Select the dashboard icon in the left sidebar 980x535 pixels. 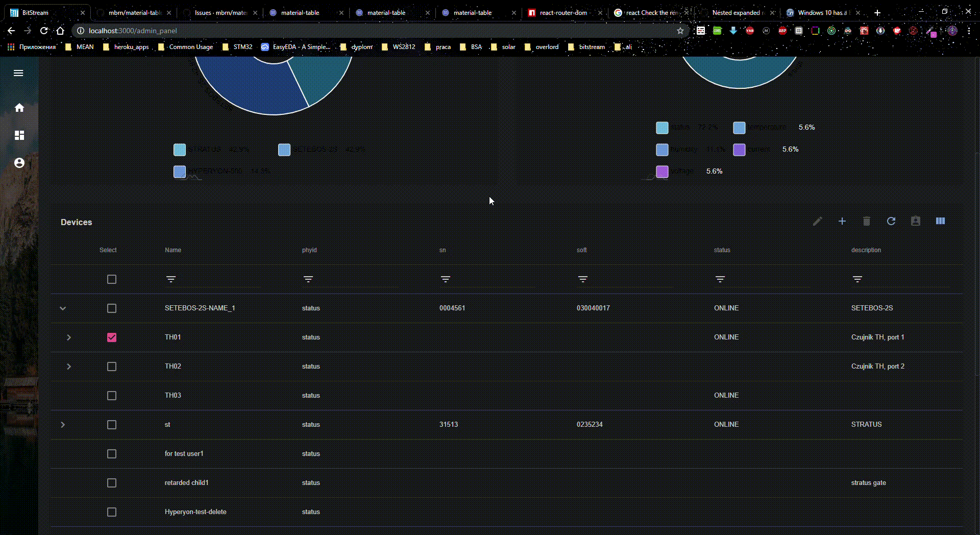pos(19,135)
